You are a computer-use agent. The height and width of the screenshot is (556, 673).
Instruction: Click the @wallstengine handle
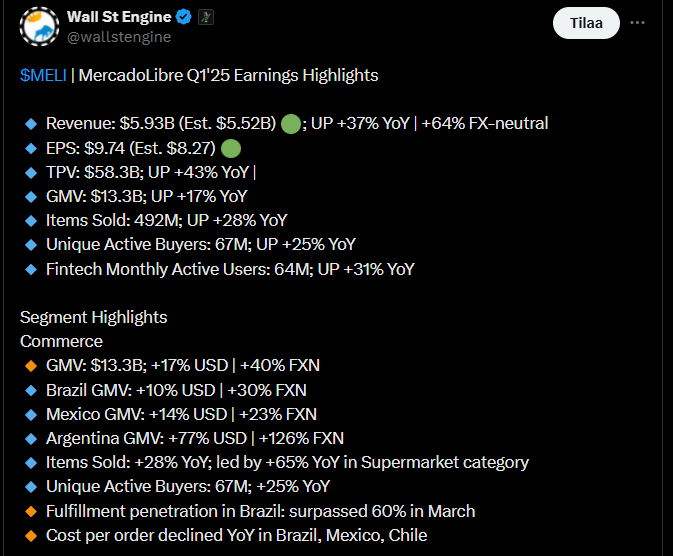119,37
